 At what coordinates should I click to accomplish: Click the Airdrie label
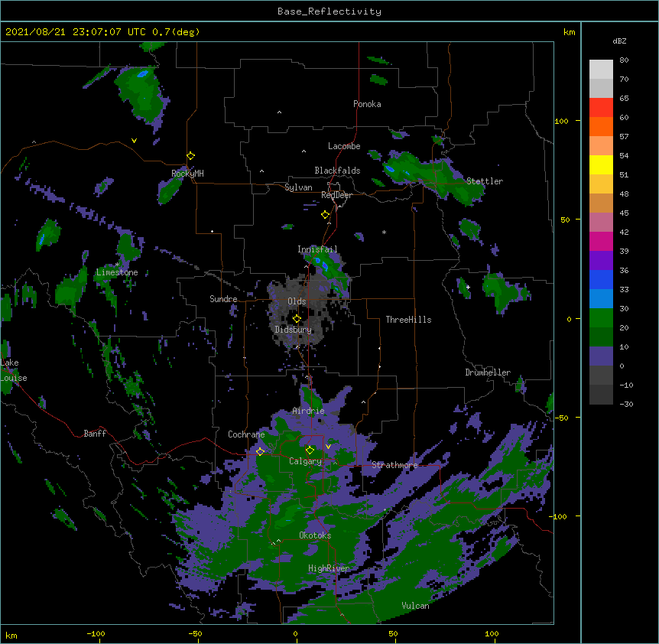click(308, 411)
